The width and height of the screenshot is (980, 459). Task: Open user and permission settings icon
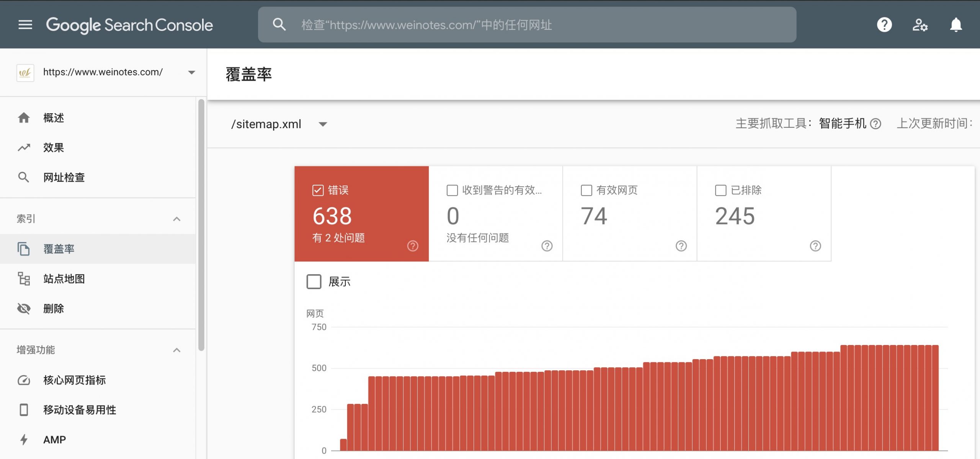[920, 25]
